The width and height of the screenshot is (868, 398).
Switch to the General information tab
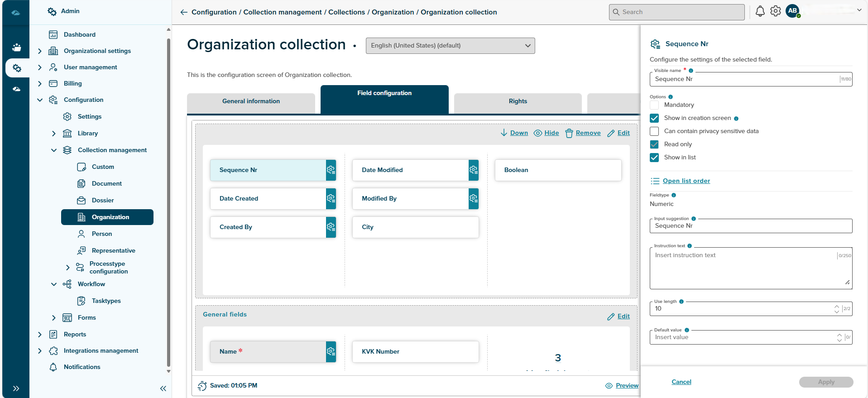[251, 101]
